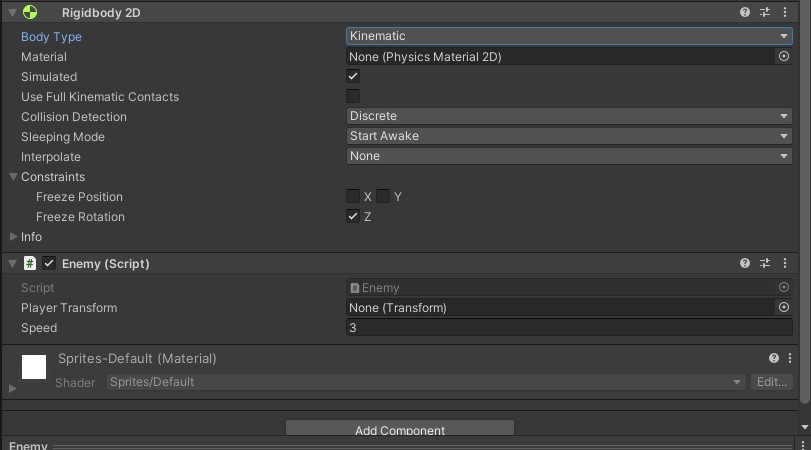This screenshot has width=811, height=450.
Task: Open Enemy (Script) preset selector
Action: [x=765, y=263]
